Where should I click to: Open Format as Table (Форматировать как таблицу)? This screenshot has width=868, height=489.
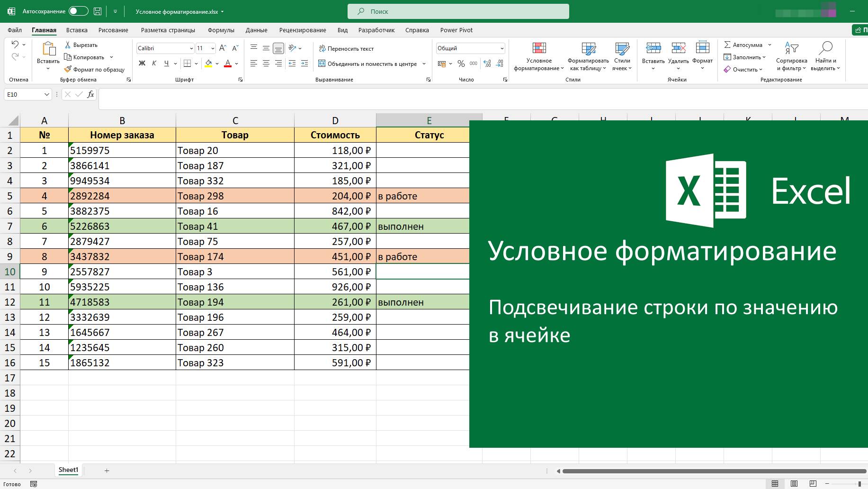click(x=588, y=56)
